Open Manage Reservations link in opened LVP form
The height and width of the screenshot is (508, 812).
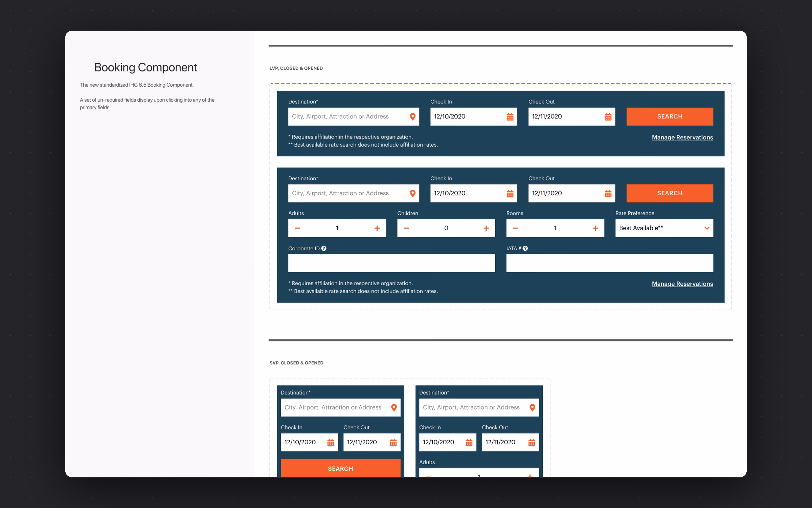tap(682, 284)
